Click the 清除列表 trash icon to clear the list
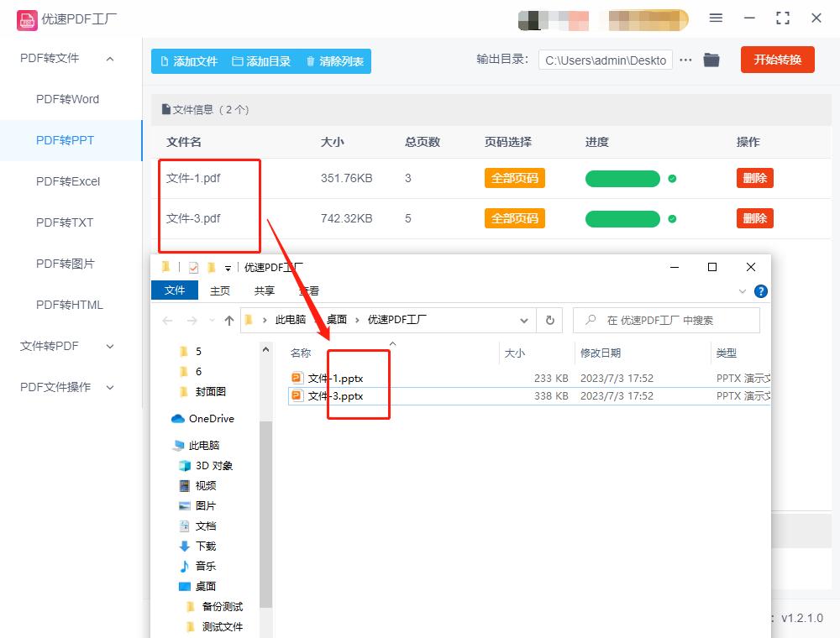The width and height of the screenshot is (840, 638). [310, 60]
